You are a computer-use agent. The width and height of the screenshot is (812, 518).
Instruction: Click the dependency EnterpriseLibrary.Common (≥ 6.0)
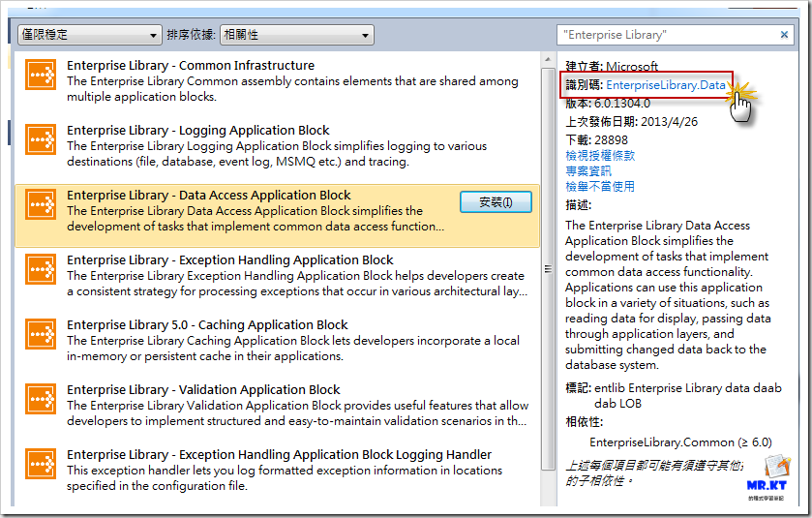(x=680, y=442)
